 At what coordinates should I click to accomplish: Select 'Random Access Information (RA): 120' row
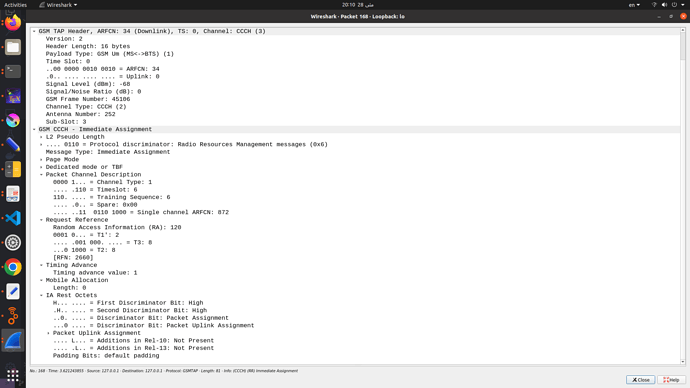(355, 227)
